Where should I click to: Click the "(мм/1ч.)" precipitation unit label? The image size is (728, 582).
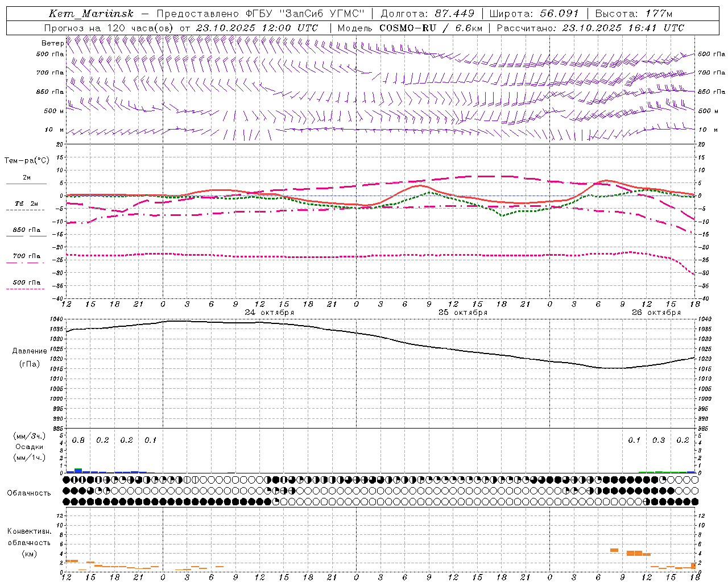[30, 457]
